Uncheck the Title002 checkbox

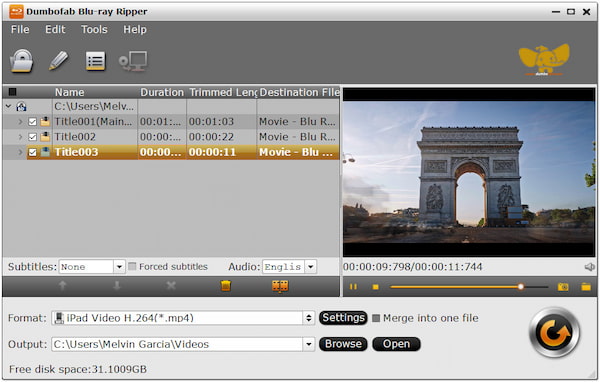33,137
